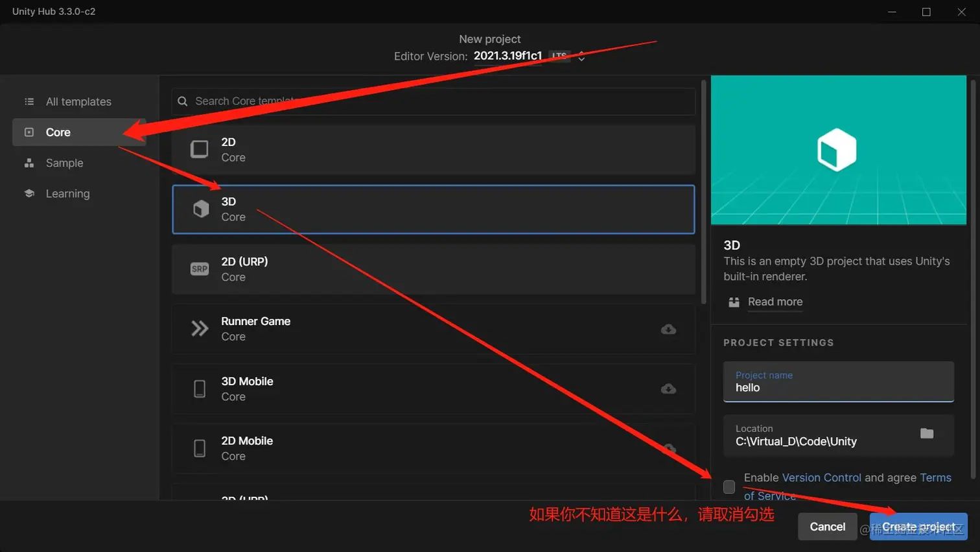The image size is (980, 552).
Task: Click the Project name input field
Action: pyautogui.click(x=838, y=387)
